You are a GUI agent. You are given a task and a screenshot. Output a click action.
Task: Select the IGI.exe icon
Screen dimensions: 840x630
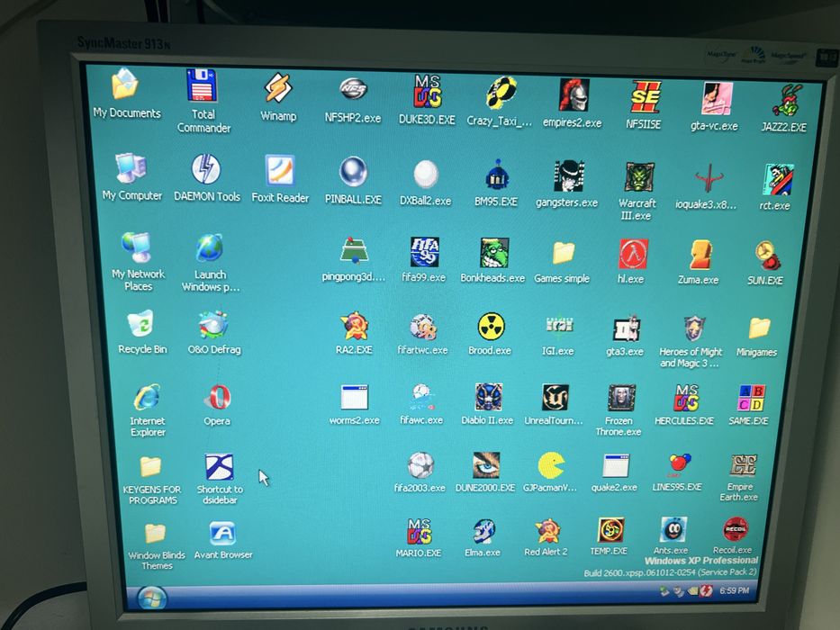click(x=559, y=326)
